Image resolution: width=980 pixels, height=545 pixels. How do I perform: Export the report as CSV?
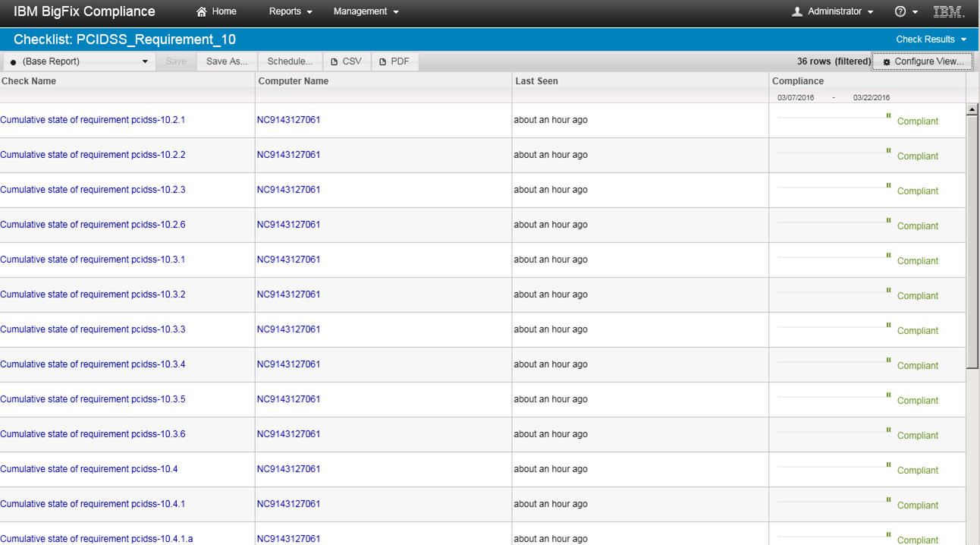pos(347,61)
